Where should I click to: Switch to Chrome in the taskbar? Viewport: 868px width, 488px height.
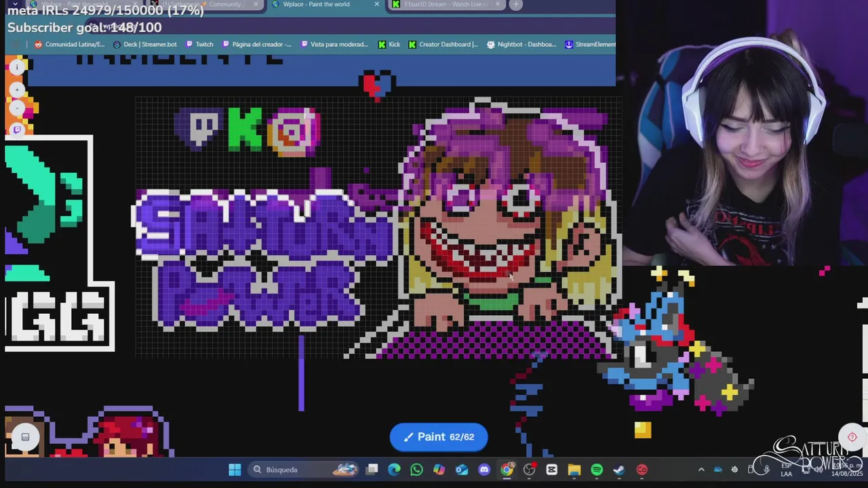pos(507,470)
